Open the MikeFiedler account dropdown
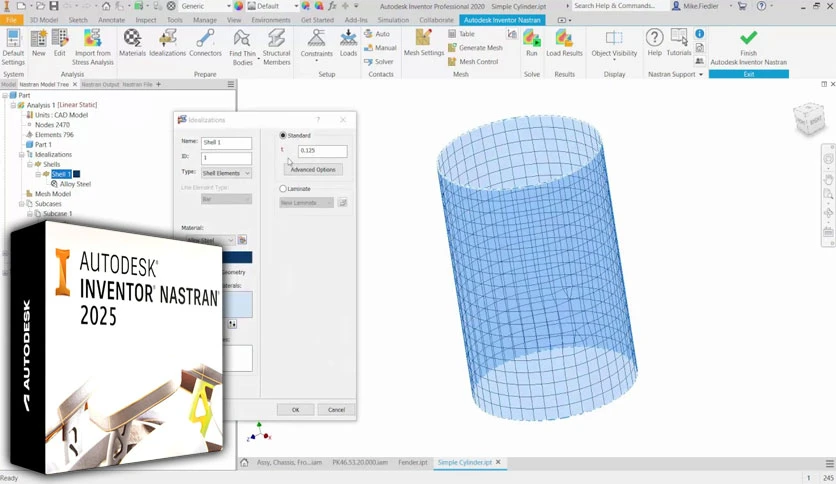Screen dimensions: 836x484 tap(703, 6)
